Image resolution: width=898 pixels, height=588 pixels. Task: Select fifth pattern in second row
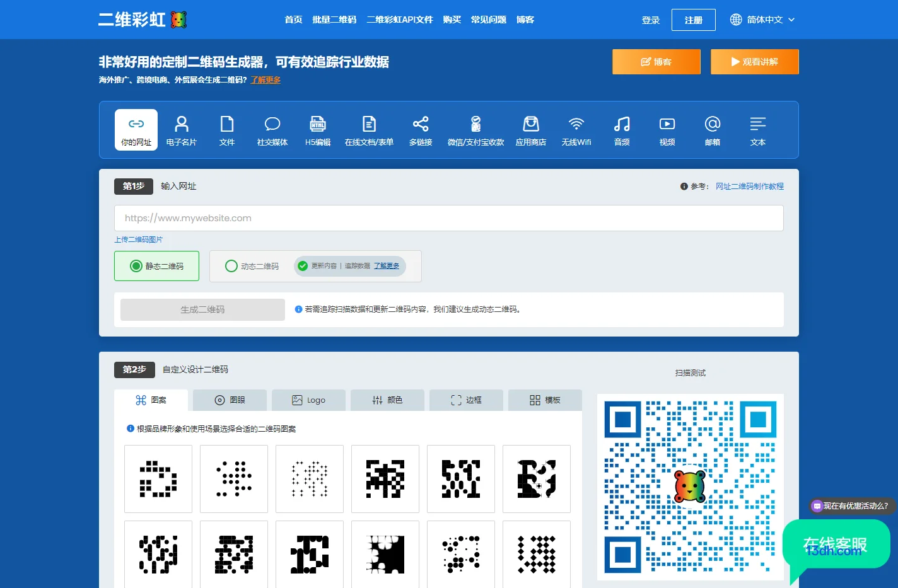461,554
